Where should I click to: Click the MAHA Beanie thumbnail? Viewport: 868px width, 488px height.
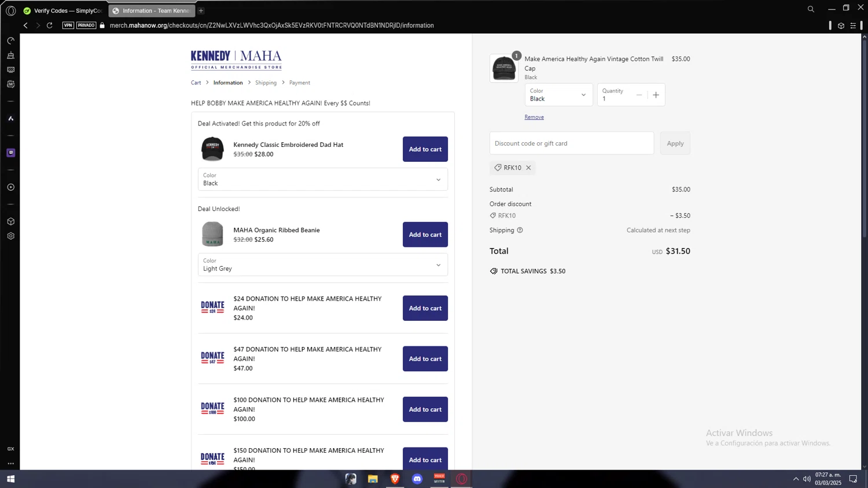point(212,234)
